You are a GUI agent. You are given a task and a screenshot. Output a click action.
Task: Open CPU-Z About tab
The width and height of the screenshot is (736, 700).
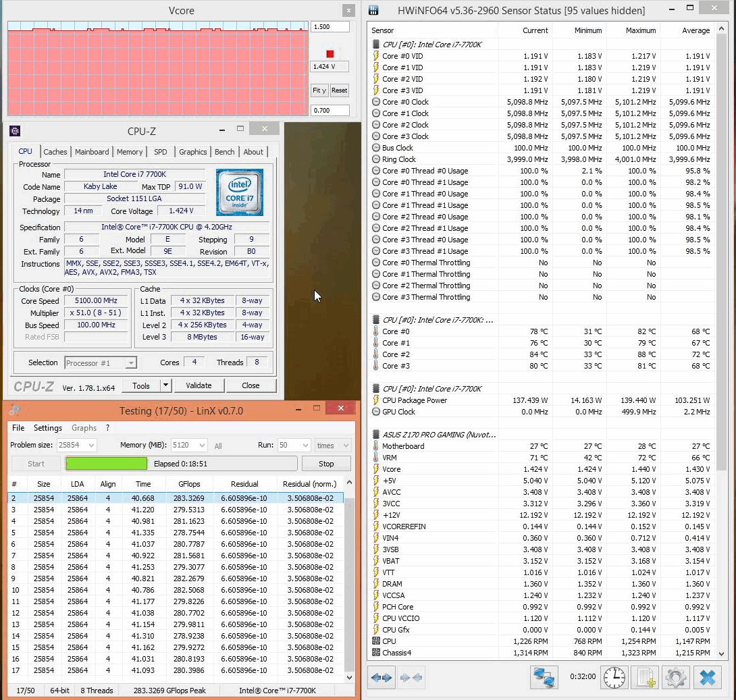(253, 151)
